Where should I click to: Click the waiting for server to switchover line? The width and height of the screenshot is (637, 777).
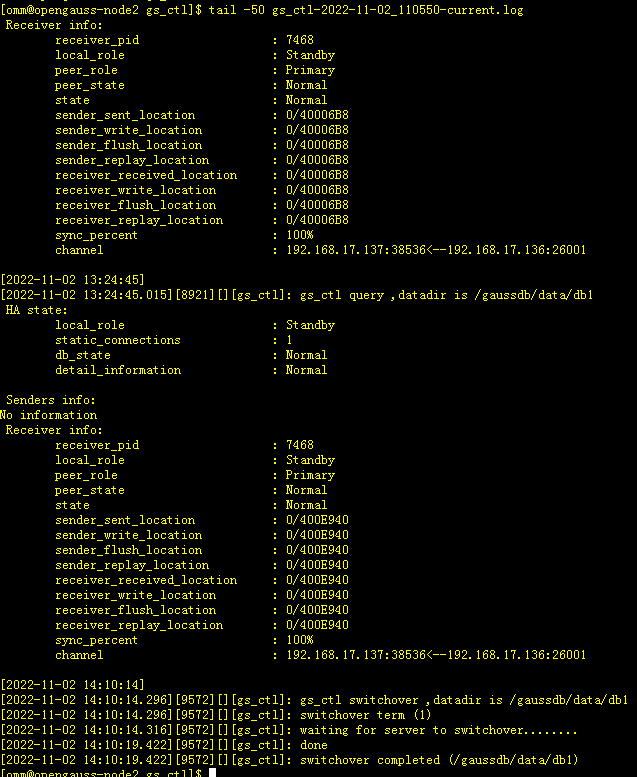point(289,730)
